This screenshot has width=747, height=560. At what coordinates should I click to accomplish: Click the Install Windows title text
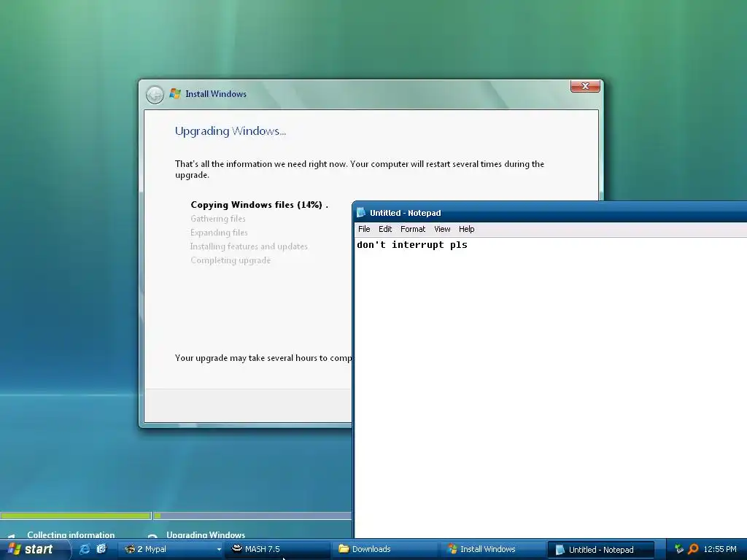tap(216, 94)
